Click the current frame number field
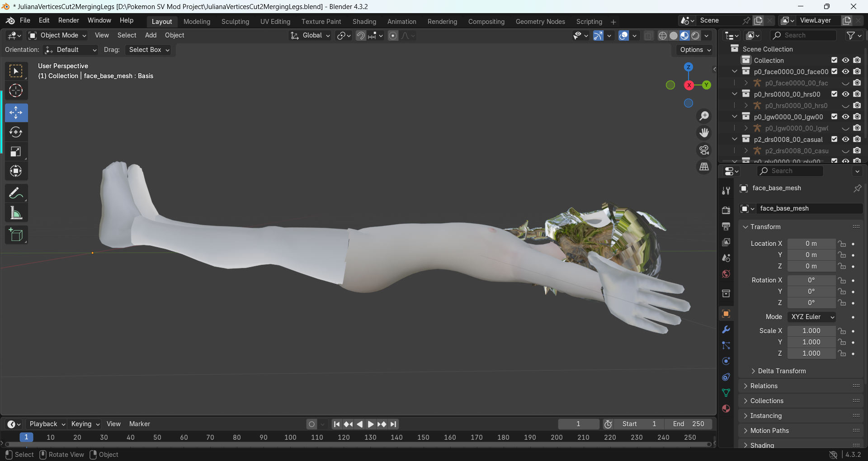Screen dimensions: 868x461 578,424
